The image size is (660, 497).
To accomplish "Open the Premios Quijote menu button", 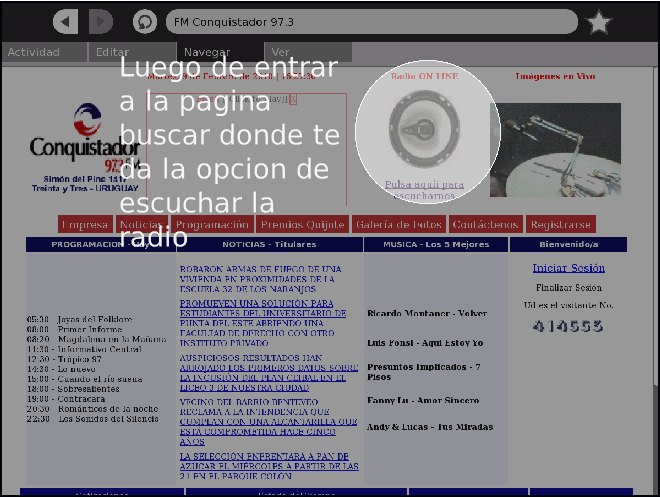I will click(x=302, y=224).
